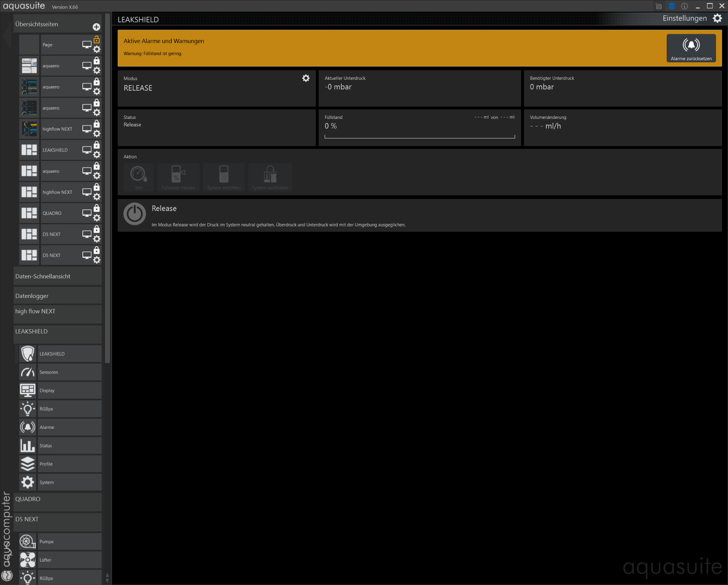Open Sensoren gauge icon in LEAKSHIELD
The height and width of the screenshot is (585, 728).
coord(28,372)
